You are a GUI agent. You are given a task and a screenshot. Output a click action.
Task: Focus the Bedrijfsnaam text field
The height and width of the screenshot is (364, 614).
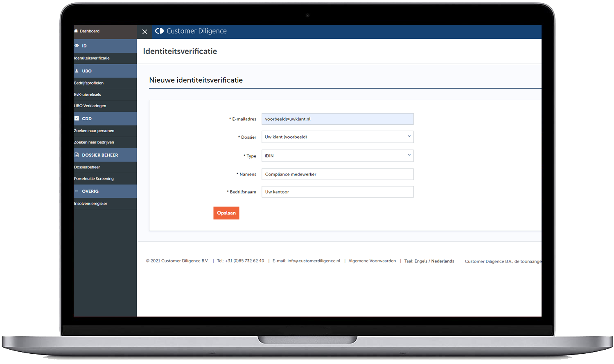click(337, 192)
